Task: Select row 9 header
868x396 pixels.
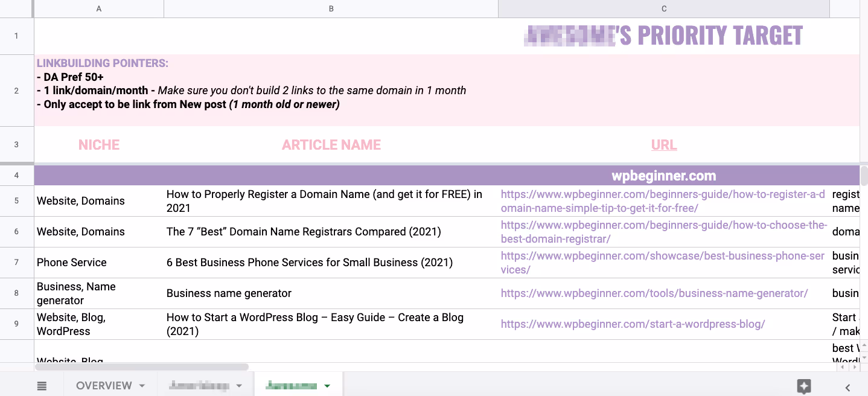Action: click(x=17, y=324)
